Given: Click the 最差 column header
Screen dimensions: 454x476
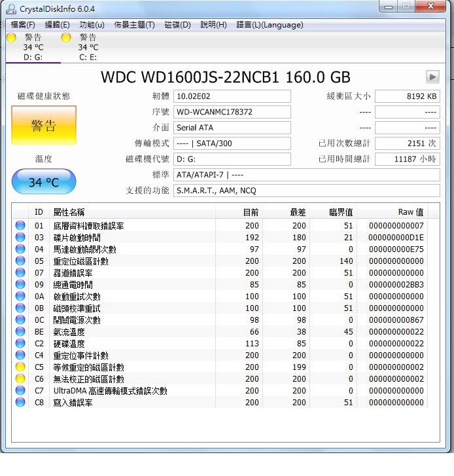Looking at the screenshot, I should pos(287,212).
